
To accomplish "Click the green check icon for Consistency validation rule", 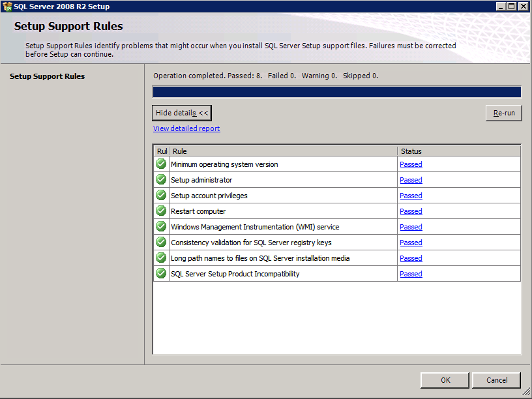I will tap(161, 242).
